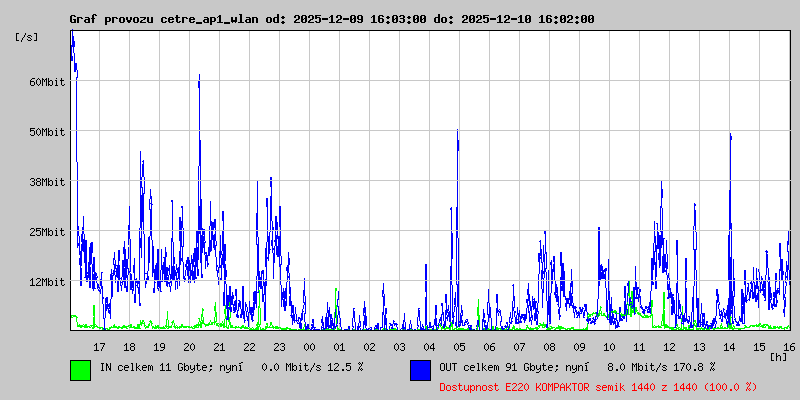The image size is (800, 400).
Task: Click the 'IN celkem 11 Gbyte' legend text
Action: [x=157, y=367]
